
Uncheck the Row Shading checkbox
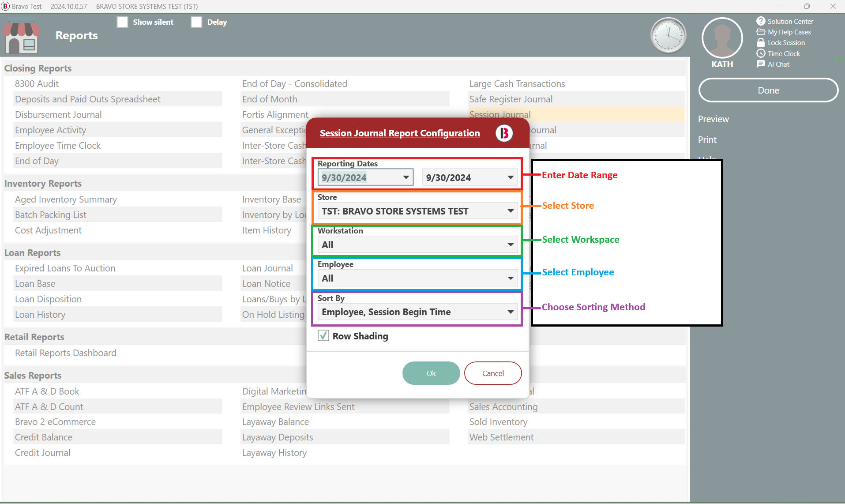pos(323,336)
